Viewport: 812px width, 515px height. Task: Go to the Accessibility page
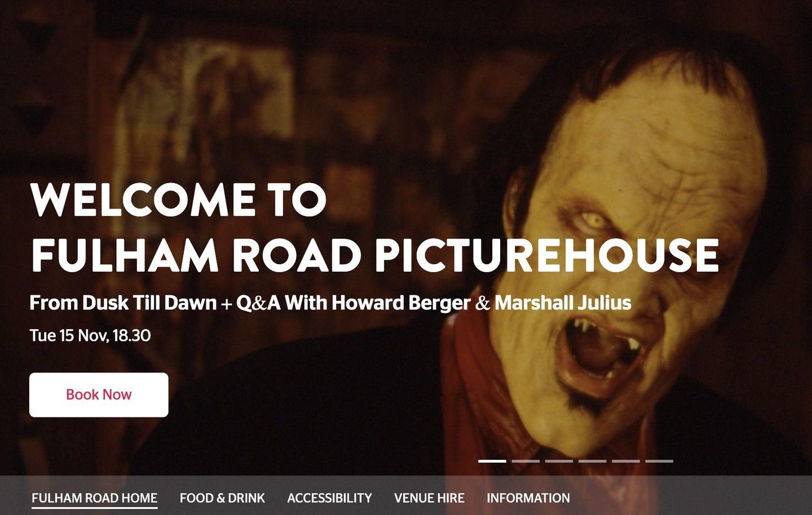point(329,498)
